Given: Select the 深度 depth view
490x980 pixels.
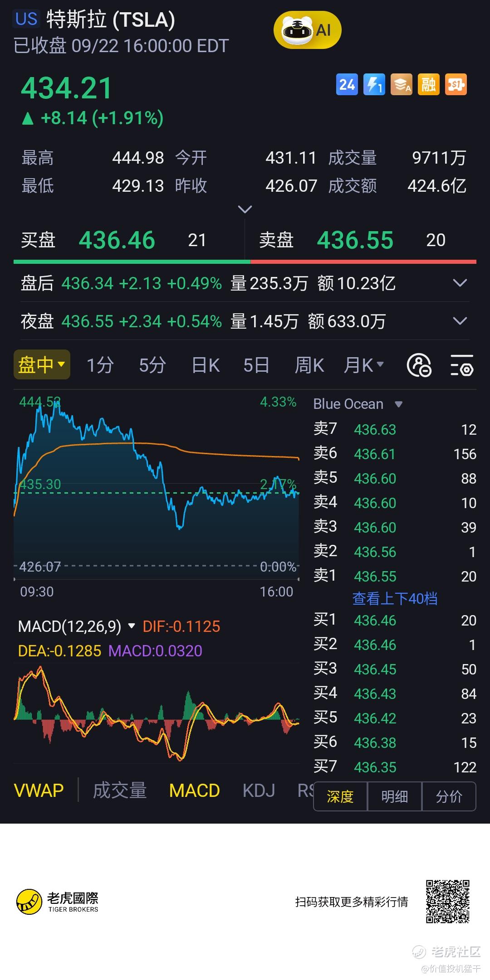Looking at the screenshot, I should [340, 796].
